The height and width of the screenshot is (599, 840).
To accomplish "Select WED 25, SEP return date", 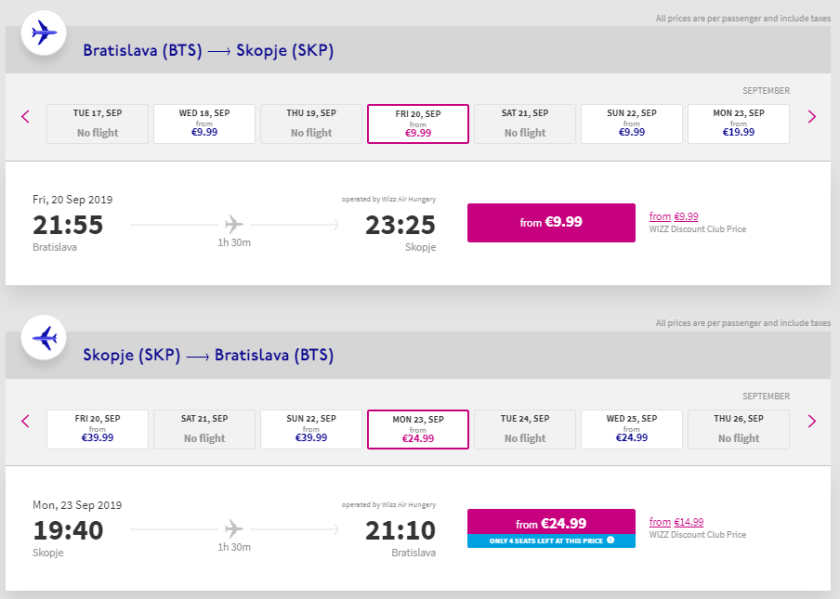I will pos(631,429).
